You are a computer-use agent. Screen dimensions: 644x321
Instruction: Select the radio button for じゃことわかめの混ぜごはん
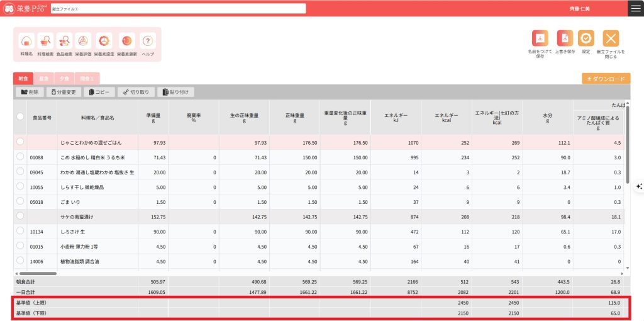click(x=20, y=142)
